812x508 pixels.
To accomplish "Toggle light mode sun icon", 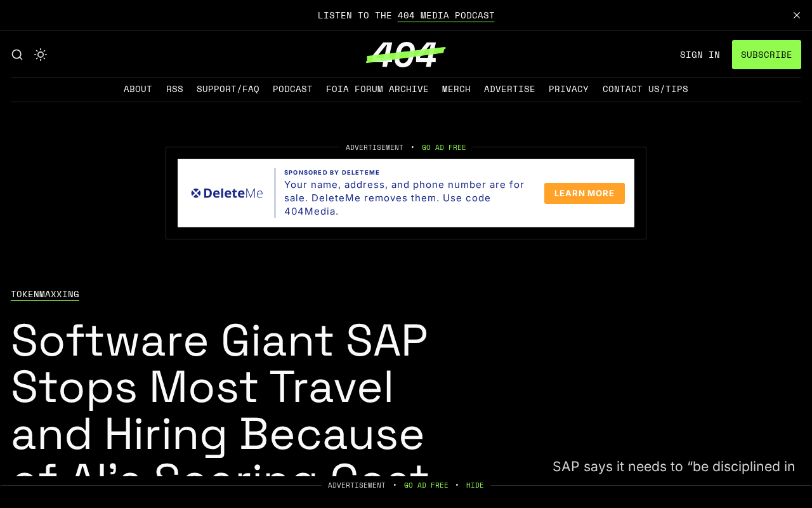I will pos(41,55).
